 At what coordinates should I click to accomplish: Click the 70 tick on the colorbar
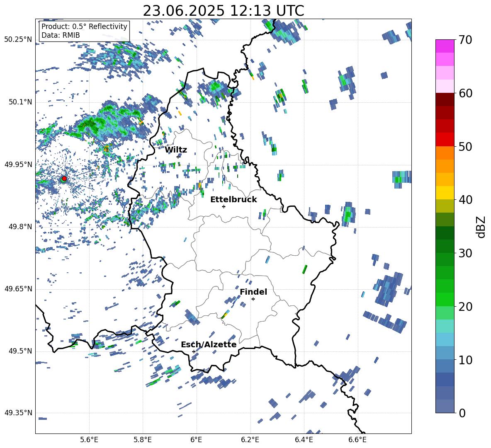pos(465,40)
